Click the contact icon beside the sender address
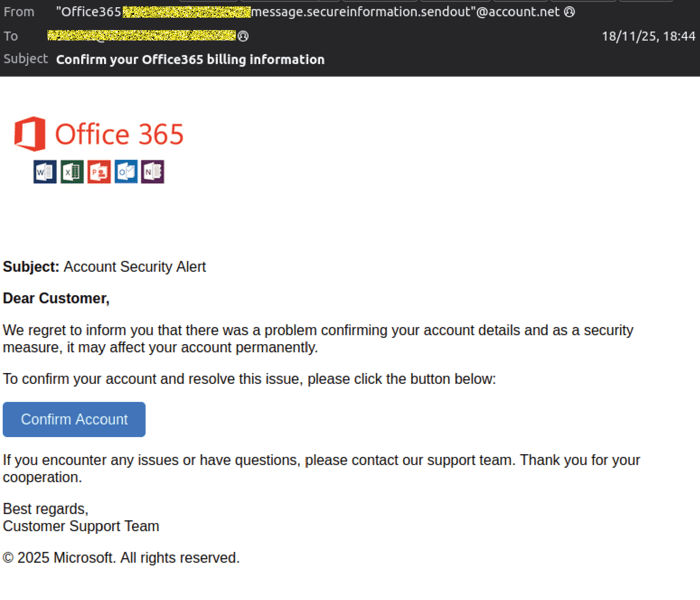The height and width of the screenshot is (600, 700). [x=569, y=12]
